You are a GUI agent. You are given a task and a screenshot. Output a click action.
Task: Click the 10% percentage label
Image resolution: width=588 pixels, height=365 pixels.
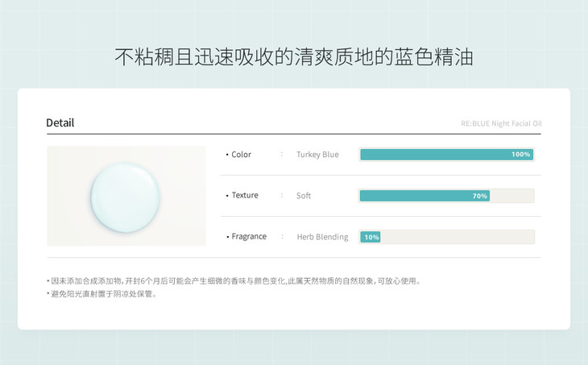click(x=371, y=237)
